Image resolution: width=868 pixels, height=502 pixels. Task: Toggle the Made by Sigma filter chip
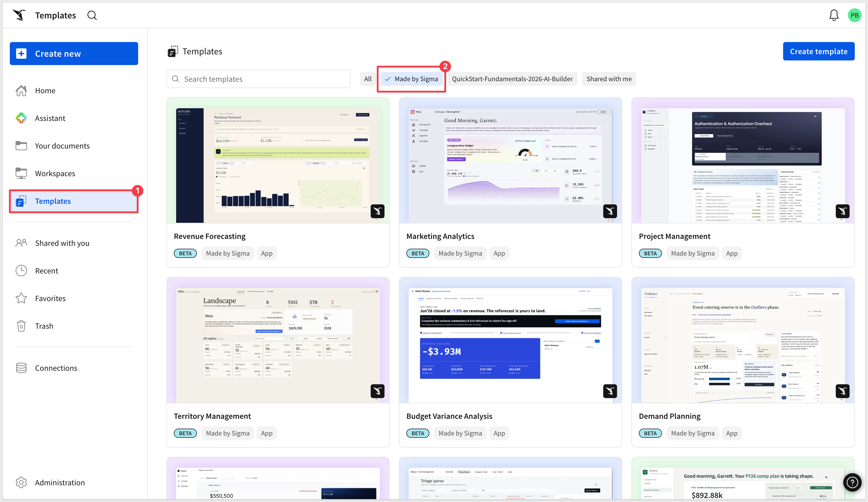click(412, 79)
